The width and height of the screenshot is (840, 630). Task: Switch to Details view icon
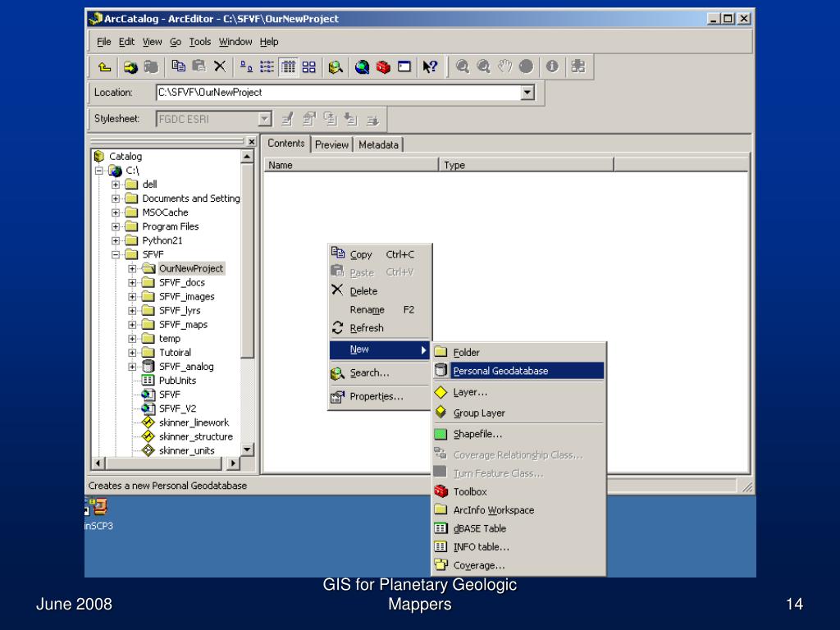coord(288,67)
